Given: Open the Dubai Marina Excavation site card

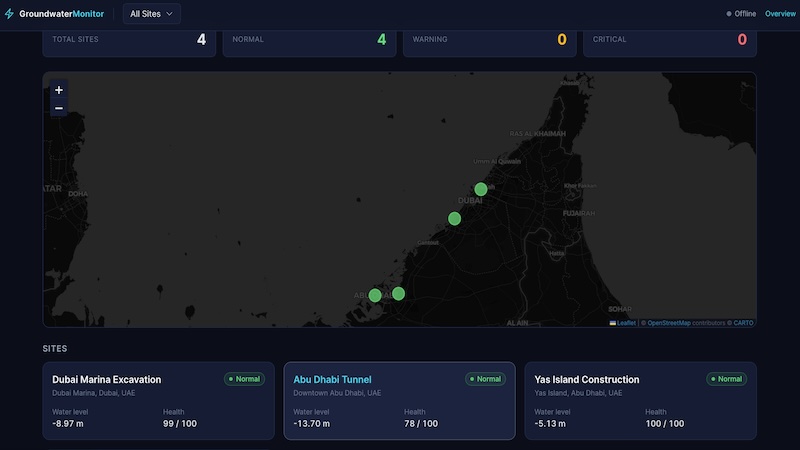Looking at the screenshot, I should [159, 401].
